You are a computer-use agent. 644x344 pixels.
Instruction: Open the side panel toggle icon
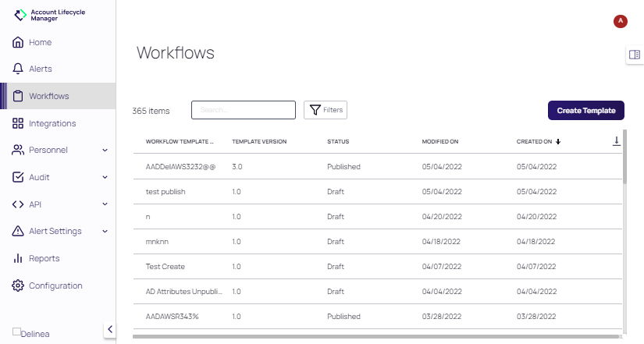(x=634, y=55)
